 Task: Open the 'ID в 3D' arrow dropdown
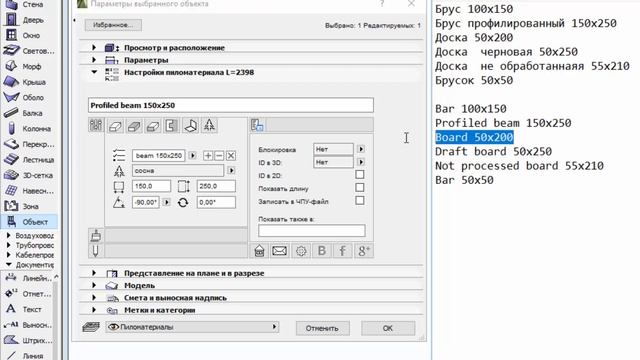point(361,162)
